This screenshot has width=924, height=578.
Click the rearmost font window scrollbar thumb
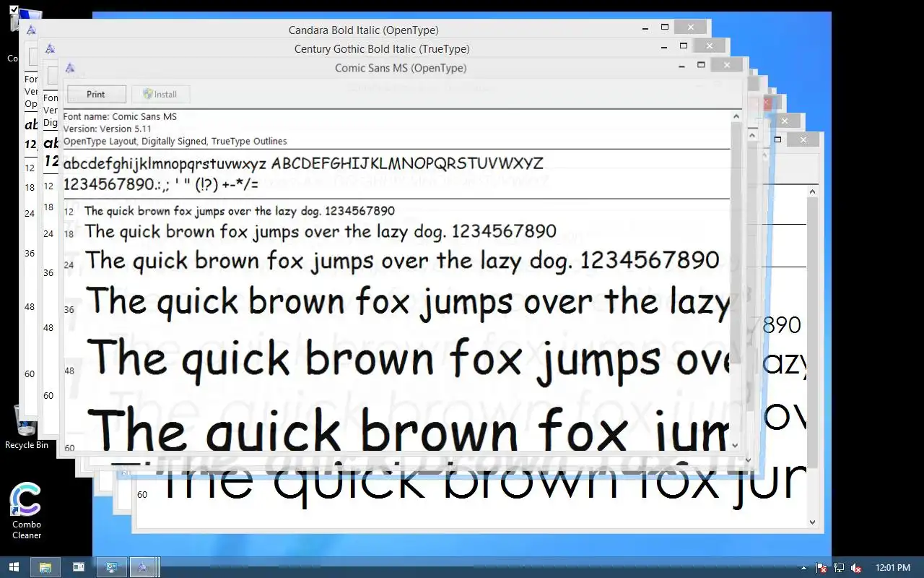[812, 332]
